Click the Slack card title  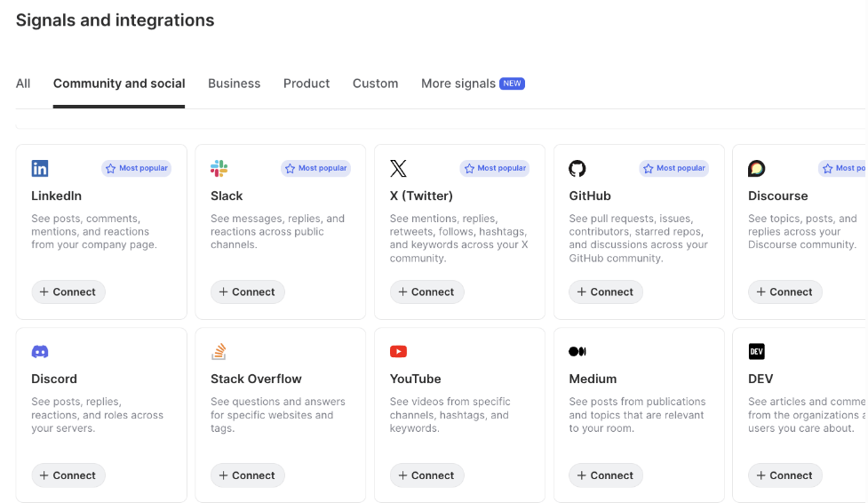(x=227, y=196)
